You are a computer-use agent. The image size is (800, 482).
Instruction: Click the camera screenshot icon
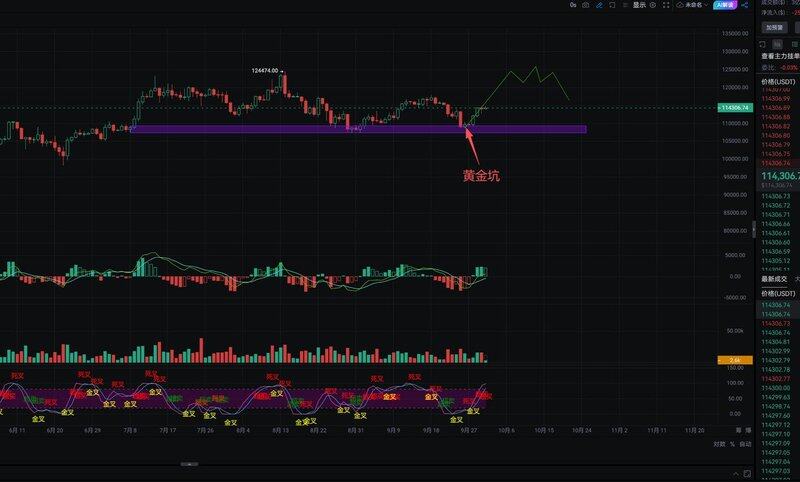click(586, 5)
